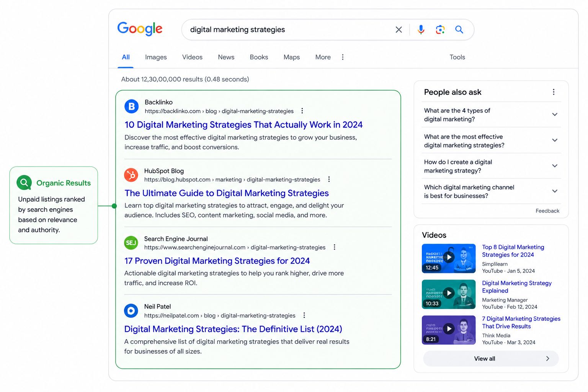Viewport: 588px width, 392px height.
Task: Switch to the Images tab
Action: click(x=156, y=57)
